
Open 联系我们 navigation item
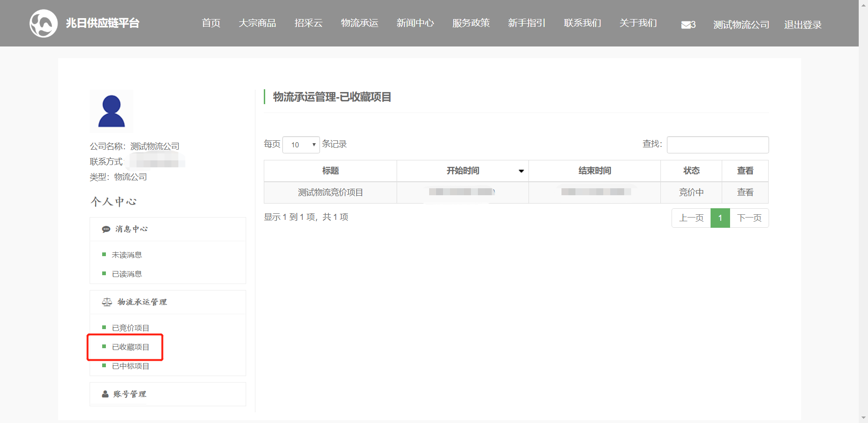click(582, 23)
